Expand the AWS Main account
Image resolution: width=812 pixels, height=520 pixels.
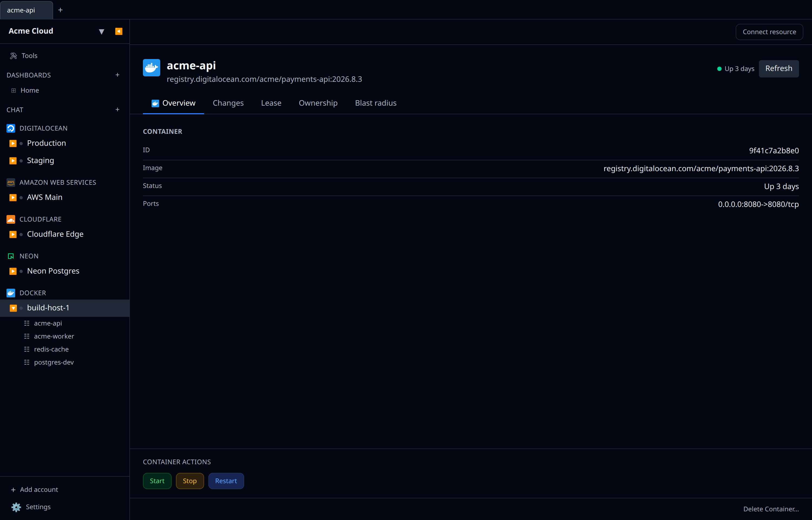[13, 197]
